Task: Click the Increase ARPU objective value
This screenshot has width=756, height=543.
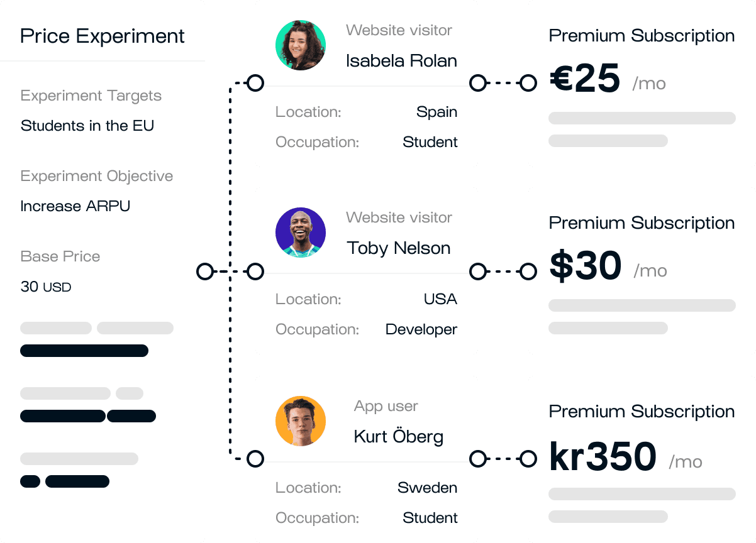Action: (75, 206)
